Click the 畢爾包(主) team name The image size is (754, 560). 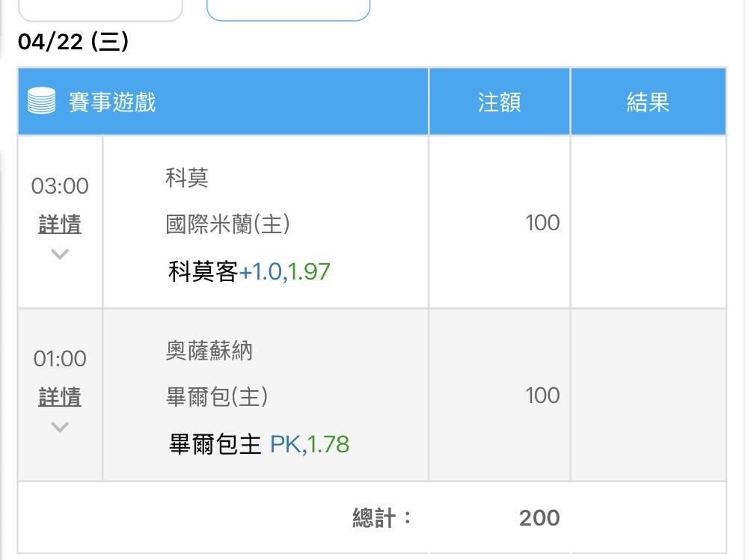217,397
